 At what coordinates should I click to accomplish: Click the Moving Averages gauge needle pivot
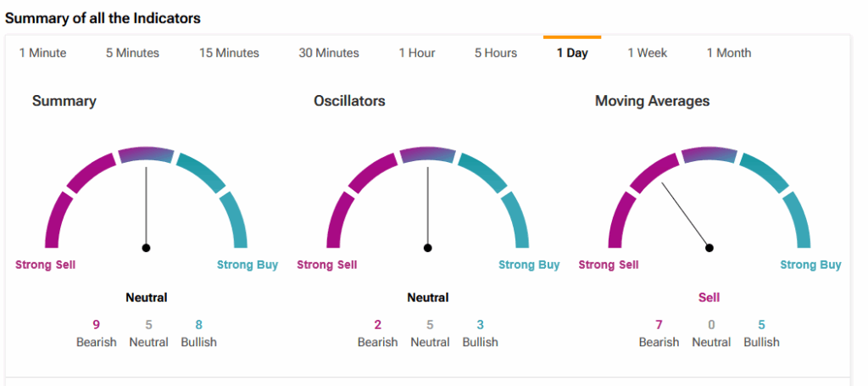[x=709, y=248]
